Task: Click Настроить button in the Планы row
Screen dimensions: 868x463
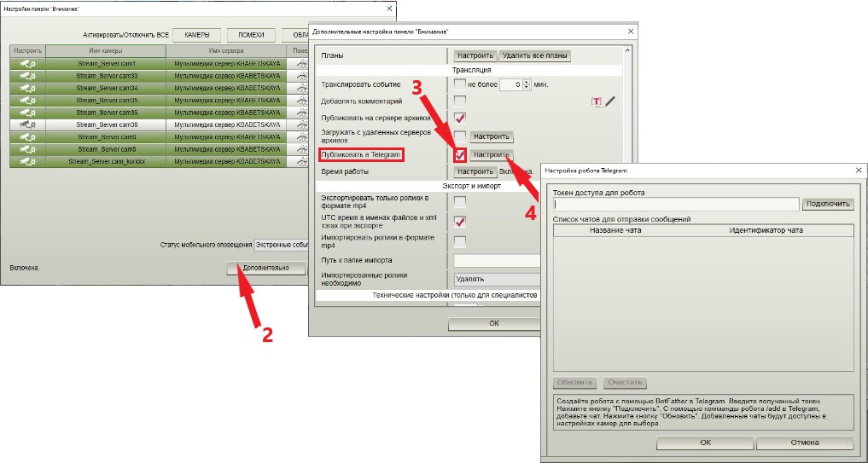Action: coord(475,56)
